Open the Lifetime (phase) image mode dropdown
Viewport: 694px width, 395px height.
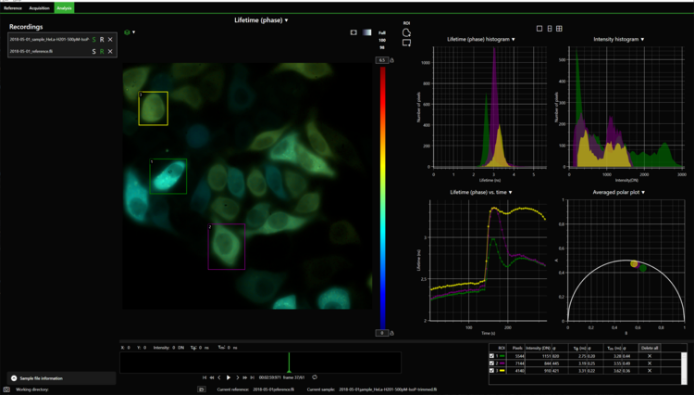point(261,20)
